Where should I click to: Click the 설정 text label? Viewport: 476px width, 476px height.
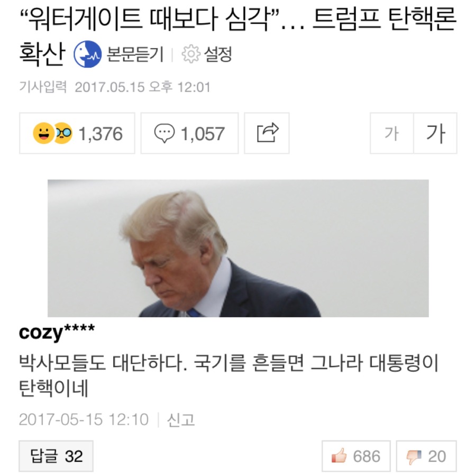point(218,54)
